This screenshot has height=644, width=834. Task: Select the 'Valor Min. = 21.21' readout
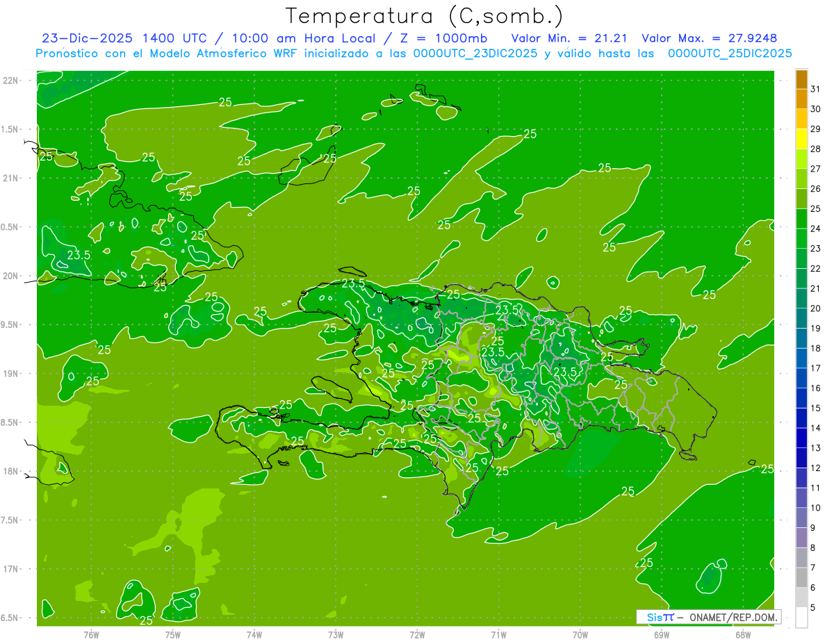pyautogui.click(x=569, y=38)
